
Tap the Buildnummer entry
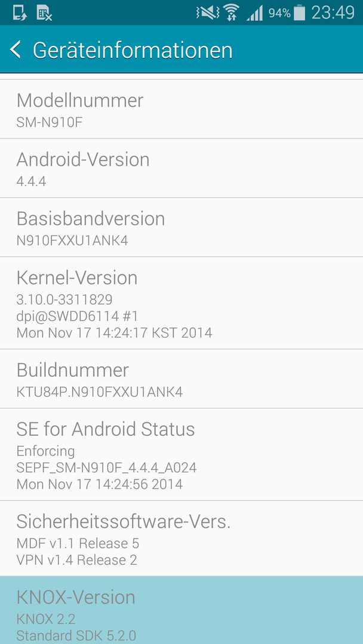pyautogui.click(x=181, y=379)
